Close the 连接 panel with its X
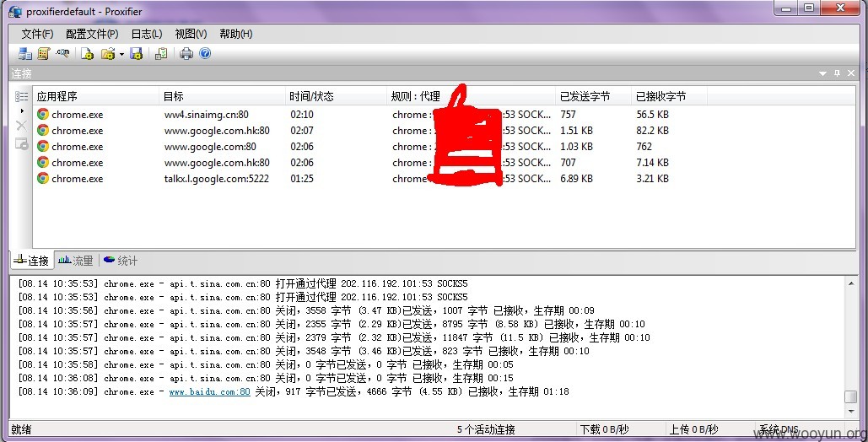868x442 pixels. point(851,73)
